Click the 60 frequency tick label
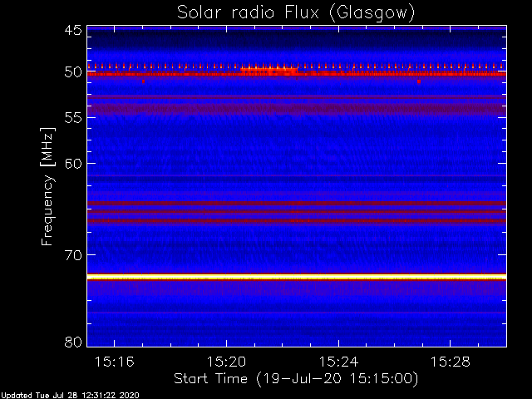This screenshot has height=399, width=532. pos(73,164)
